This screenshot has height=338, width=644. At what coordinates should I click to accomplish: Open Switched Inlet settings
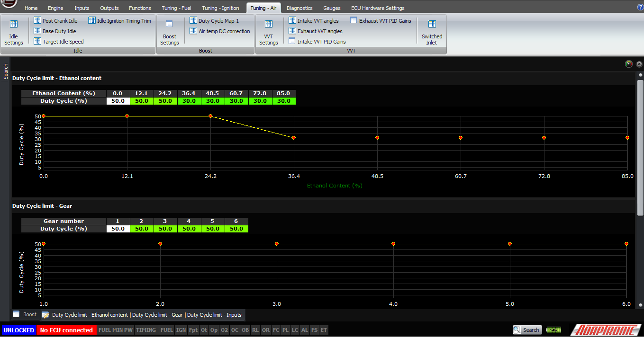[432, 33]
